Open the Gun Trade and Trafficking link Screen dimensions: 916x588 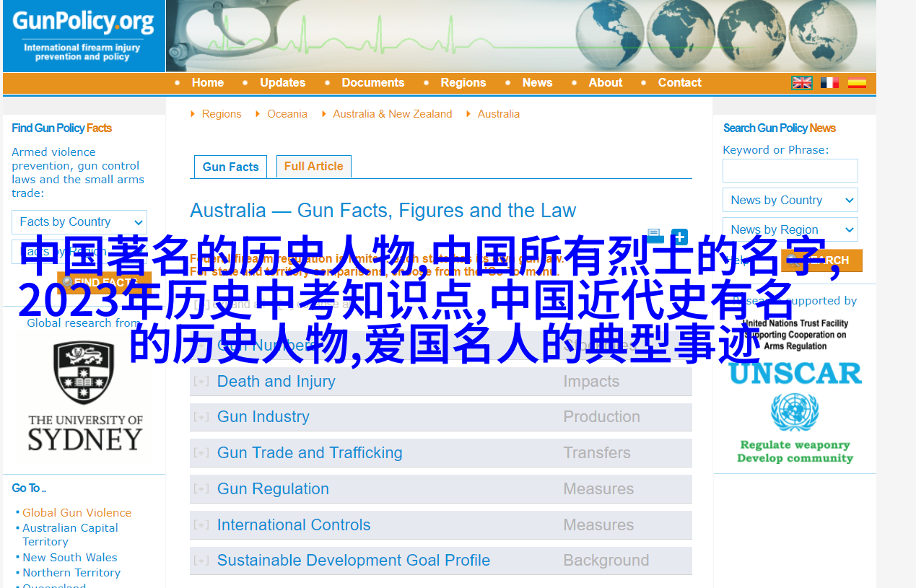point(310,453)
